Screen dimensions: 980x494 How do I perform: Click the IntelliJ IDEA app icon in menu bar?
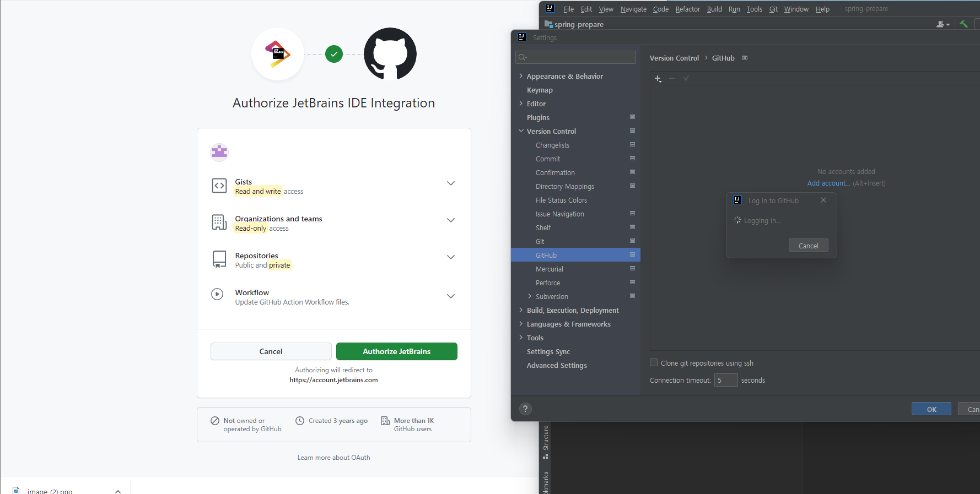(550, 8)
